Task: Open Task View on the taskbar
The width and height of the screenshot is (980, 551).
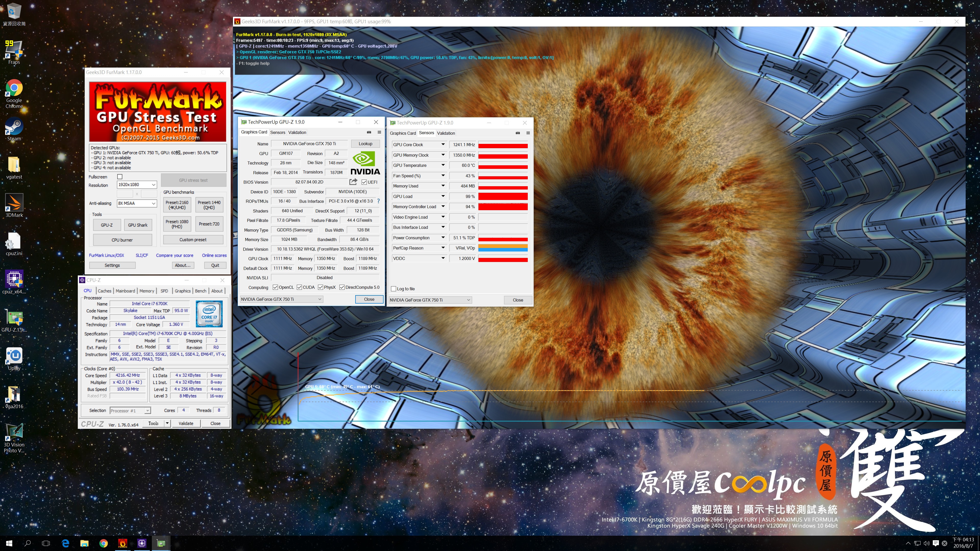Action: 46,543
